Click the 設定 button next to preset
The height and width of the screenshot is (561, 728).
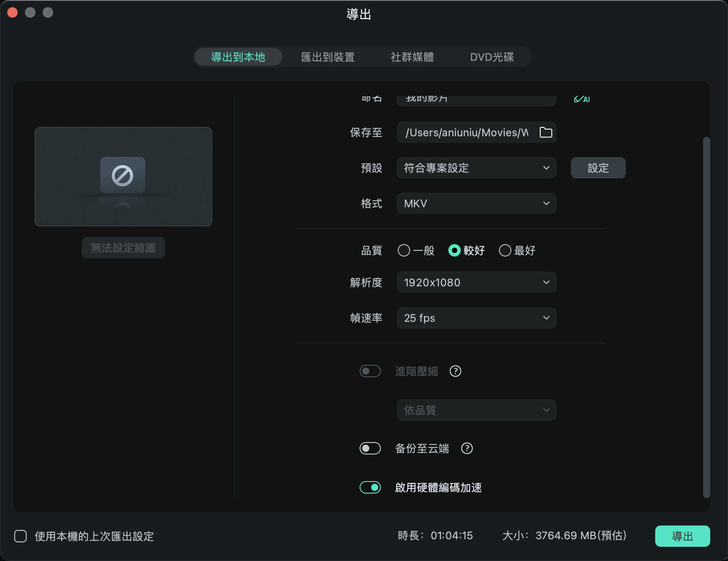coord(598,168)
